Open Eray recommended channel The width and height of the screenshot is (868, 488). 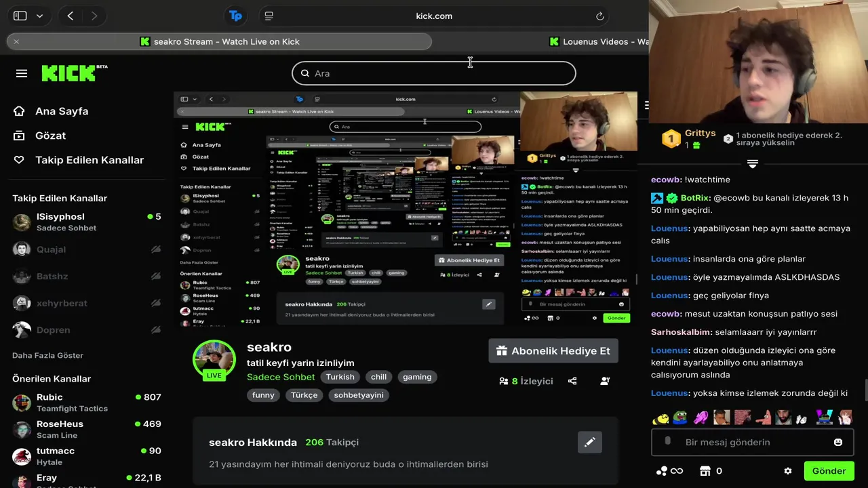tap(86, 480)
